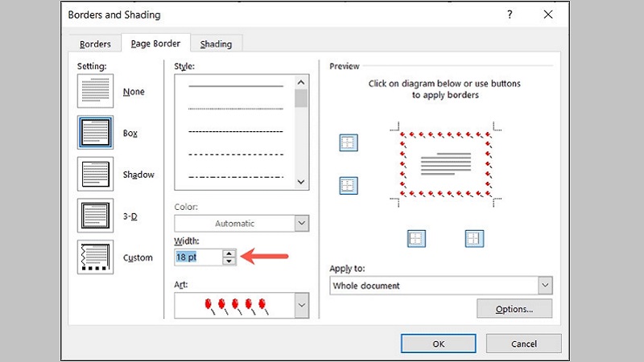The height and width of the screenshot is (362, 644).
Task: Switch to the Shading tab
Action: coord(216,44)
